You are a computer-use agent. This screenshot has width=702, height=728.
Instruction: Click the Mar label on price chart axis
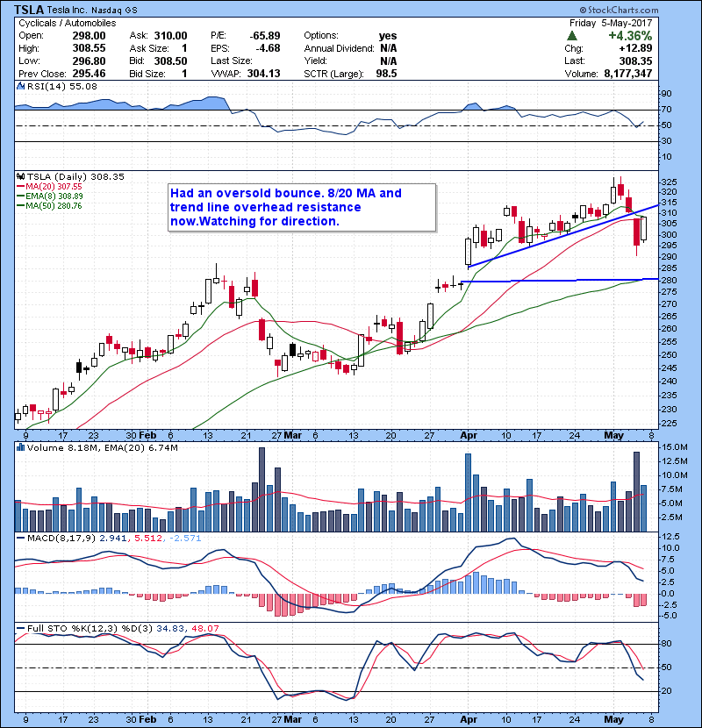coord(293,436)
